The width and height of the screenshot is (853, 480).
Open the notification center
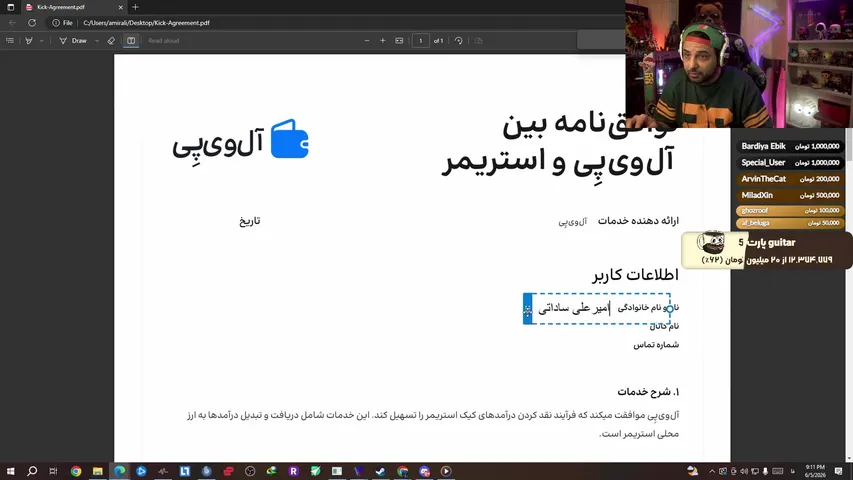tap(838, 471)
